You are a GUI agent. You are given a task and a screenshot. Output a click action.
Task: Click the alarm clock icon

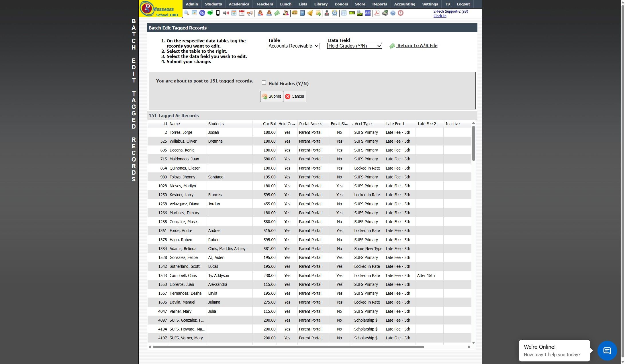pyautogui.click(x=334, y=13)
